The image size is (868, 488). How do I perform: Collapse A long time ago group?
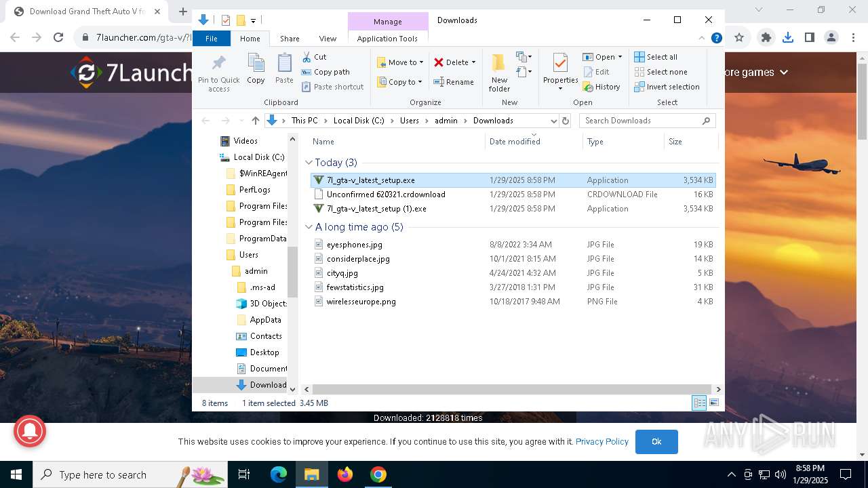pyautogui.click(x=309, y=227)
